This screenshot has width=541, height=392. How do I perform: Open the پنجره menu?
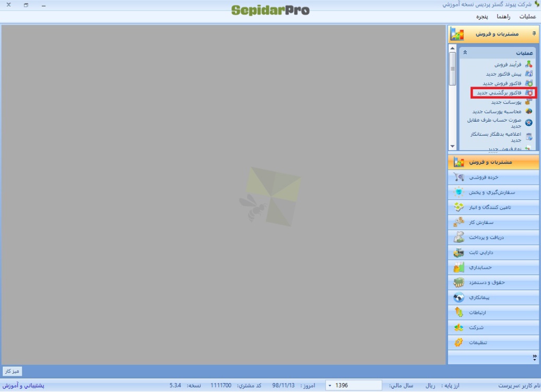(x=482, y=17)
